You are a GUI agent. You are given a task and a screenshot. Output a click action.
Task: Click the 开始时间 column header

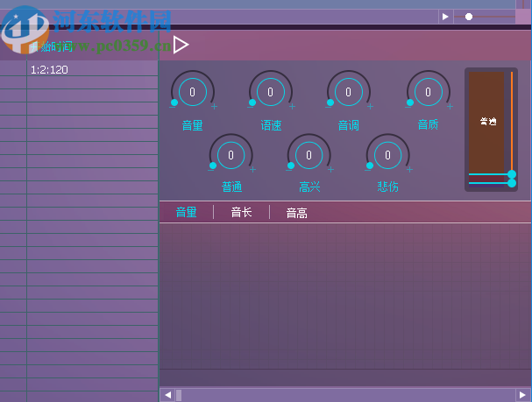(51, 46)
